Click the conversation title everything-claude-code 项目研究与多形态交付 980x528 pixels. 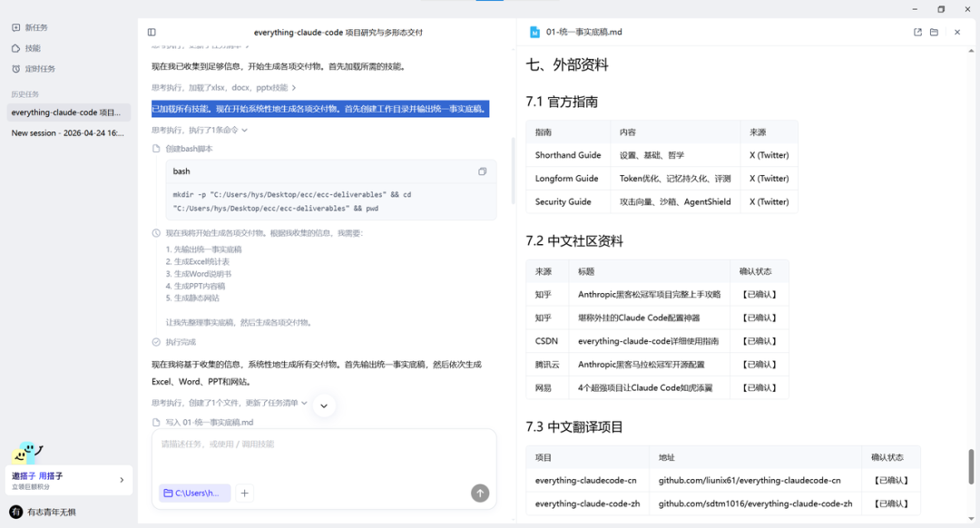tap(338, 33)
